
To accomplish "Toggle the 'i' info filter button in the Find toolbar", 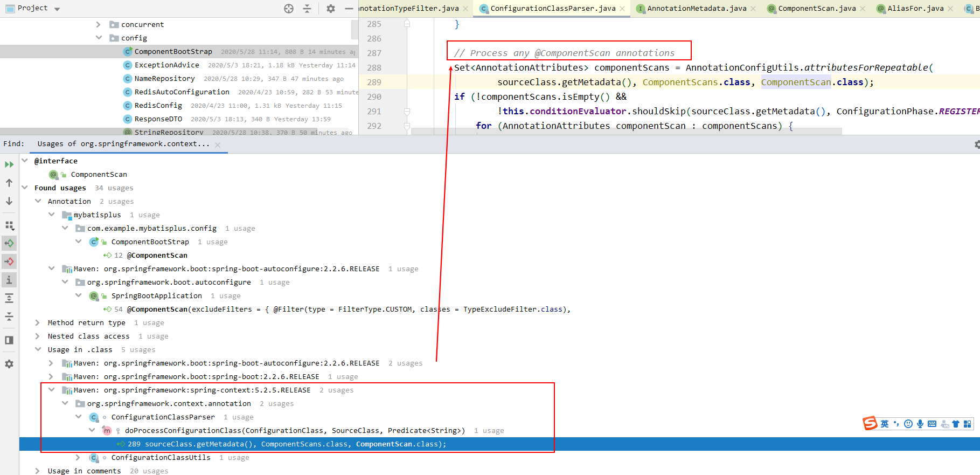I will pyautogui.click(x=9, y=280).
